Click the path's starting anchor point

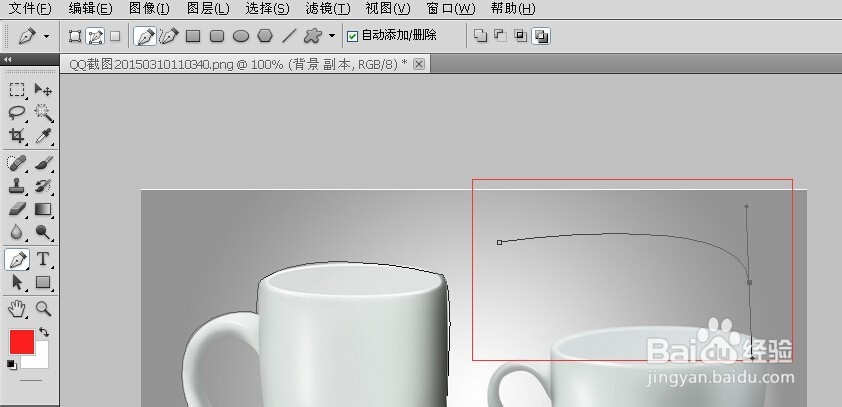(x=499, y=243)
